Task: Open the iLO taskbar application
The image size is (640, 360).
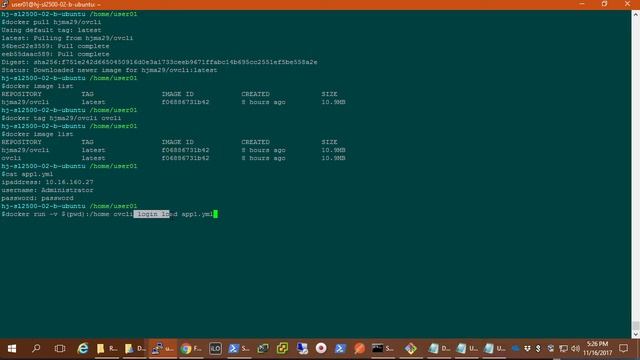Action: tap(215, 348)
